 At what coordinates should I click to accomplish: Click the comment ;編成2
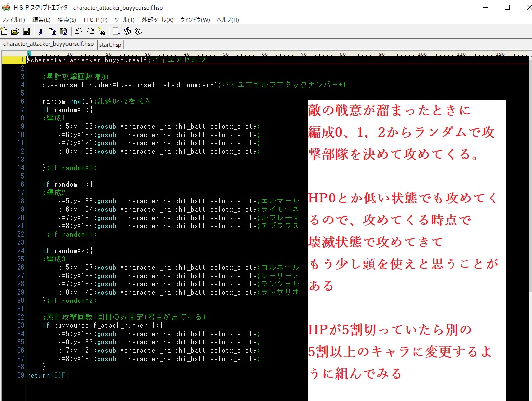[54, 193]
